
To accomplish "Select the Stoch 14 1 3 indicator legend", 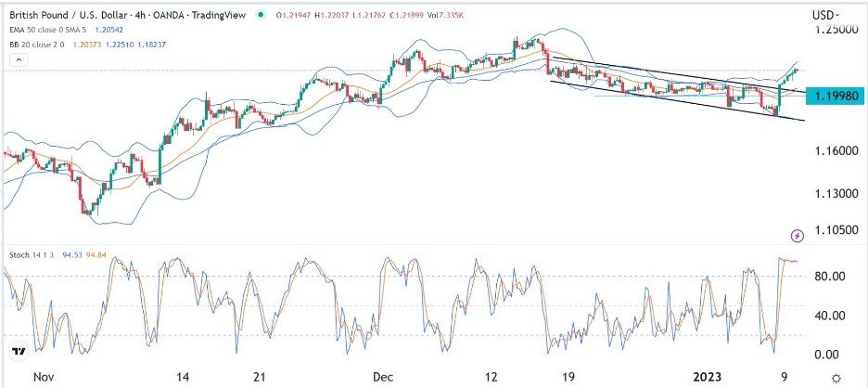I will [x=33, y=255].
